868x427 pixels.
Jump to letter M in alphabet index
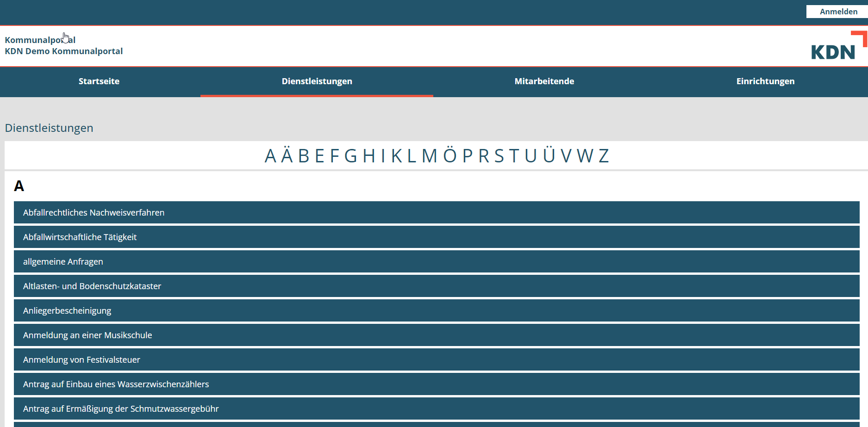[429, 156]
